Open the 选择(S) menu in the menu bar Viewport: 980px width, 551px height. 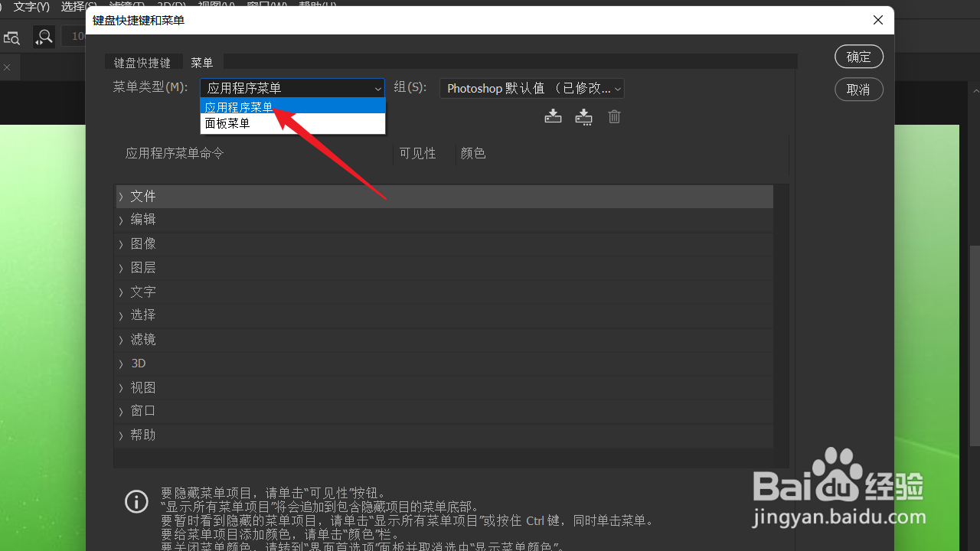77,7
